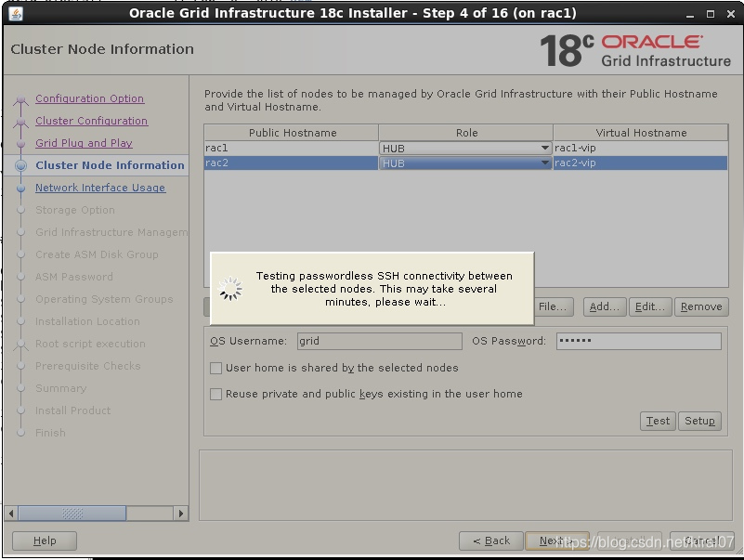Click the Virtual Hostname column header

641,133
